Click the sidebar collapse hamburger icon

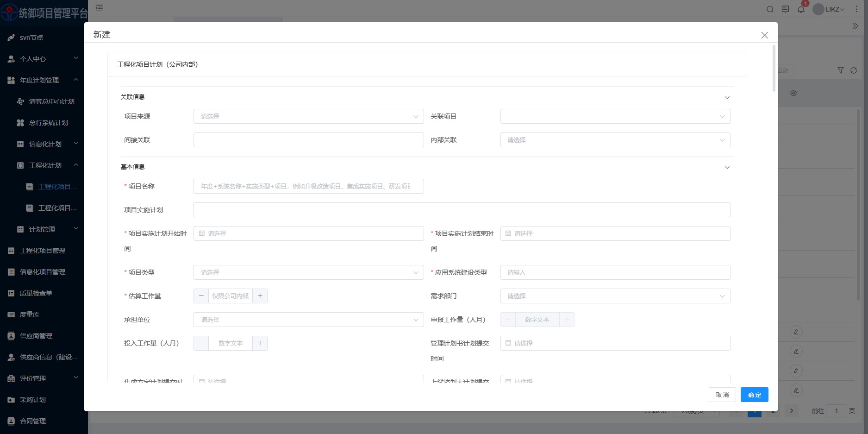[99, 8]
